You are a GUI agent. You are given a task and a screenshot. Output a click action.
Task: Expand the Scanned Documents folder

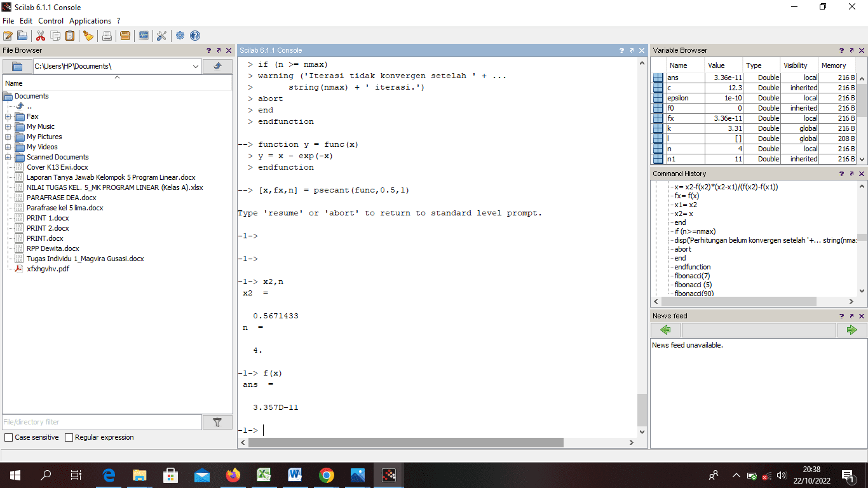coord(8,157)
